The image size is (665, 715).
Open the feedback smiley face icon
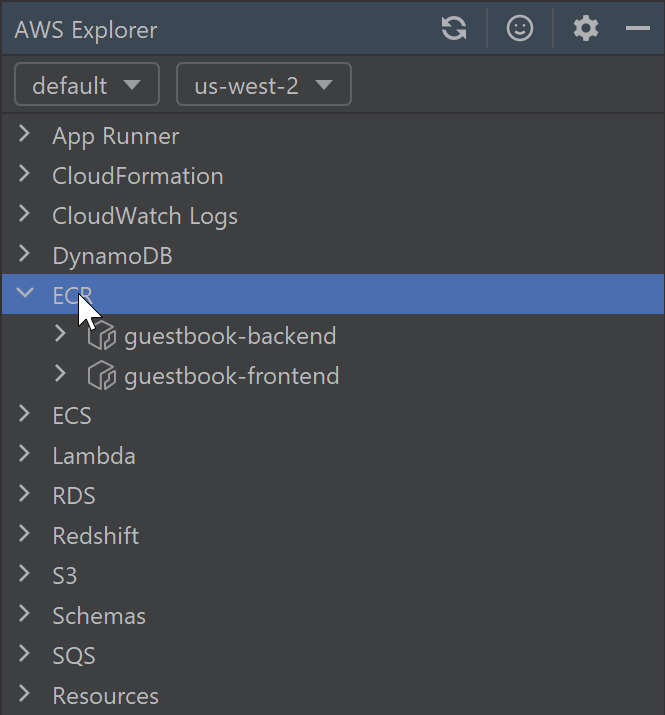pos(520,29)
